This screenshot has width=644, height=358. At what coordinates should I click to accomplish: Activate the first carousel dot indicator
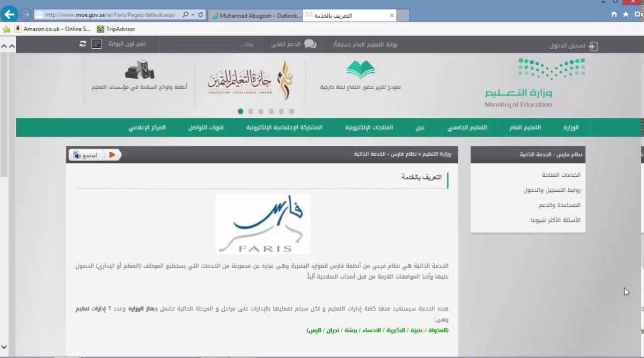coord(240,112)
